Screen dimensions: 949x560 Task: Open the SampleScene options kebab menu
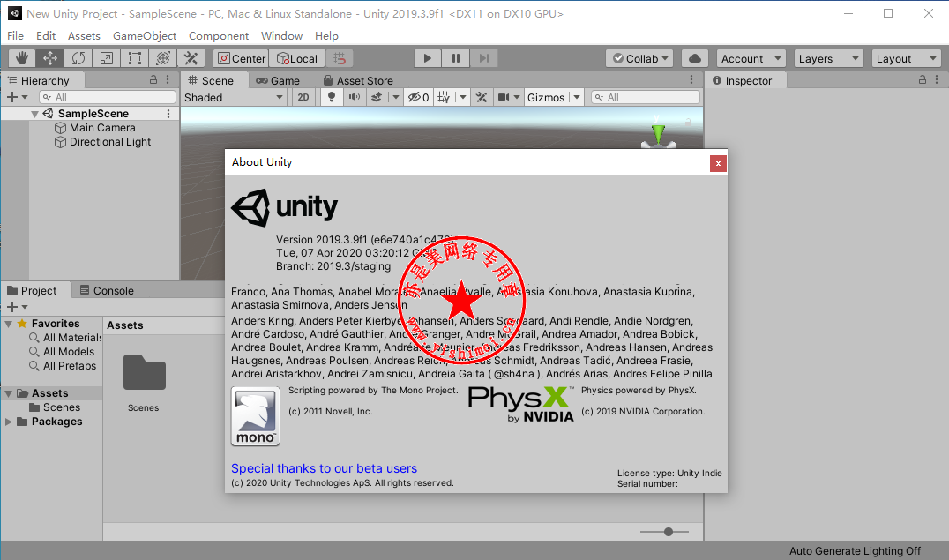click(168, 114)
